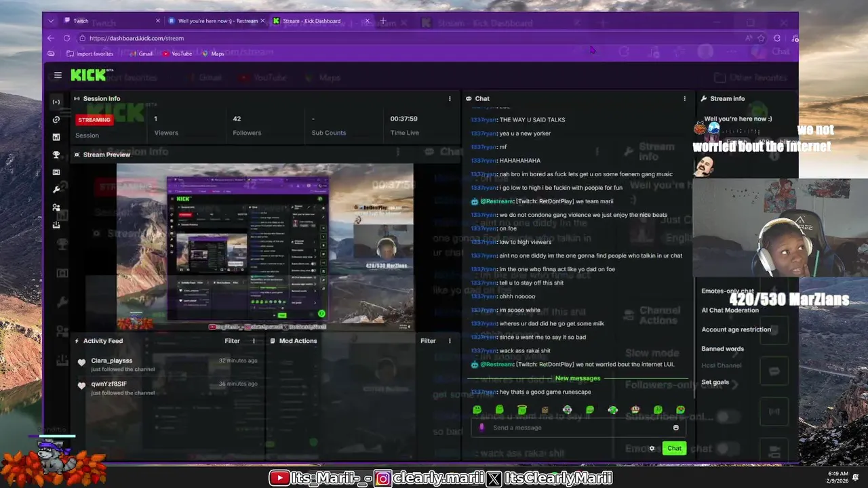Open chat settings gear beside Chat button
This screenshot has height=488, width=868.
click(x=652, y=448)
